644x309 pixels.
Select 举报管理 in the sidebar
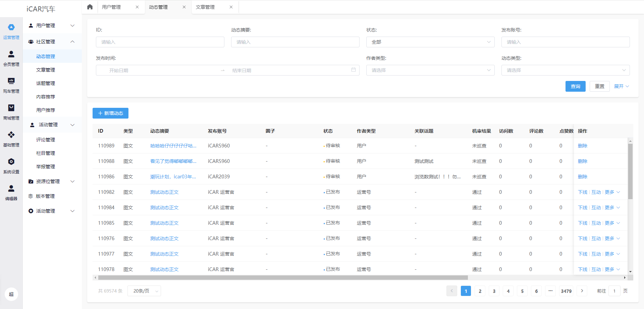[46, 167]
